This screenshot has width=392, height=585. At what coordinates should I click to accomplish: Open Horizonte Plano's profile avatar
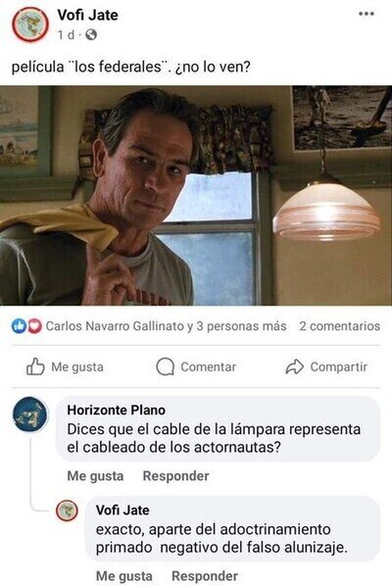30,414
